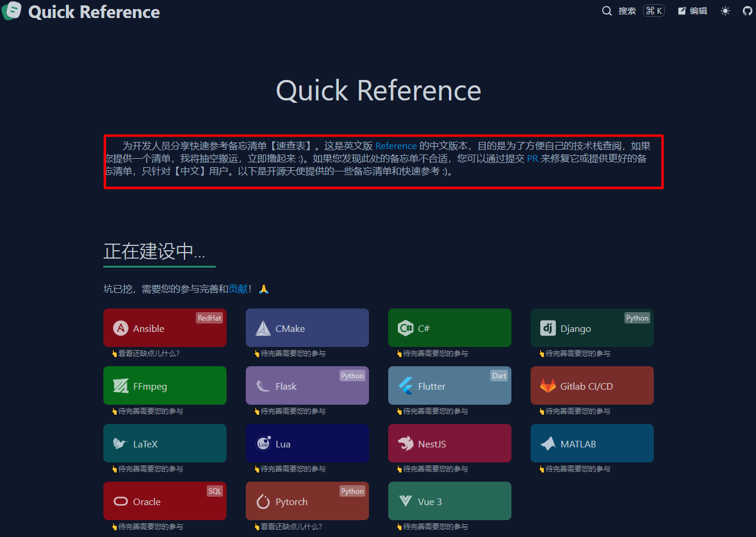Click the praying hands emoji
This screenshot has height=537, width=756.
264,289
